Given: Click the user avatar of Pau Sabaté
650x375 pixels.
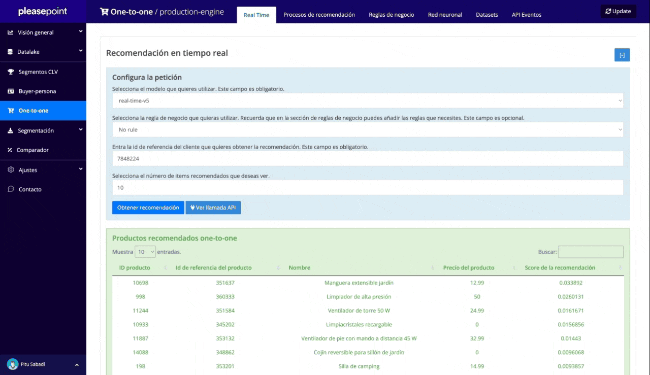Looking at the screenshot, I should click(x=12, y=364).
